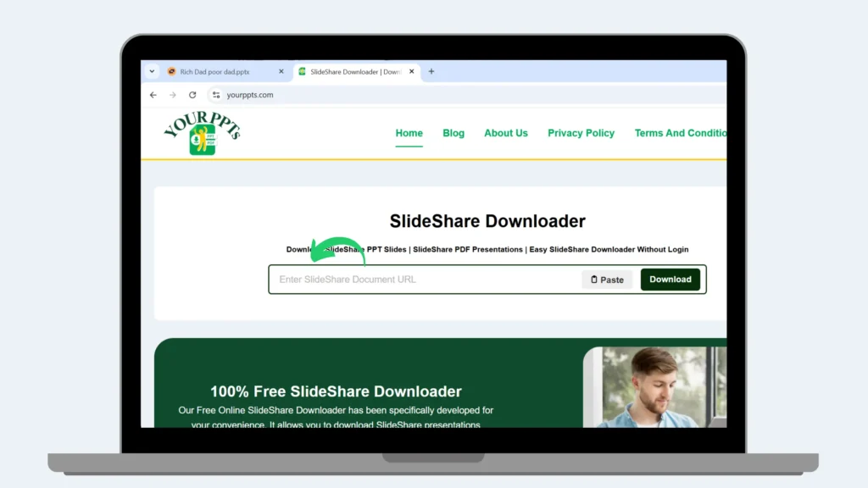Click the dark green Download button
This screenshot has width=868, height=488.
click(670, 280)
